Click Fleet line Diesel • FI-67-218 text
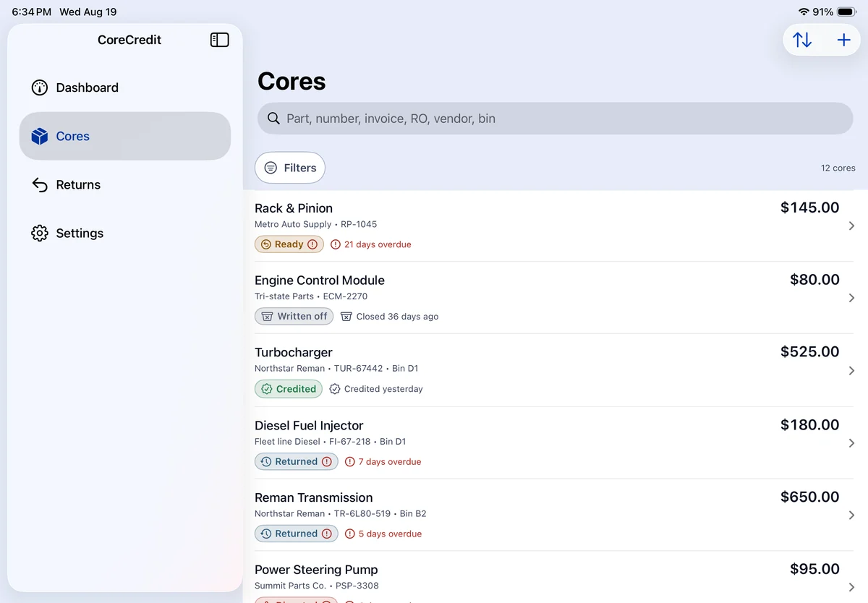The height and width of the screenshot is (603, 868). 312,442
